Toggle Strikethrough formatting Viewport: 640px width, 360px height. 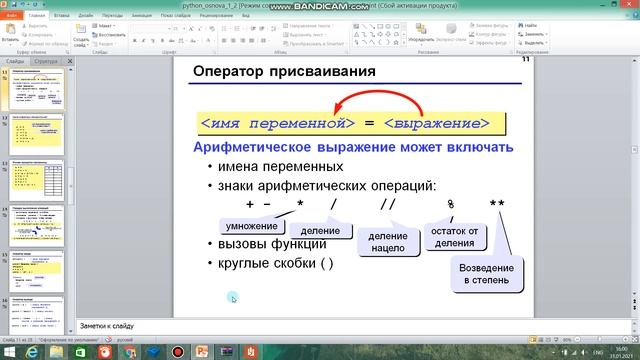coord(171,41)
